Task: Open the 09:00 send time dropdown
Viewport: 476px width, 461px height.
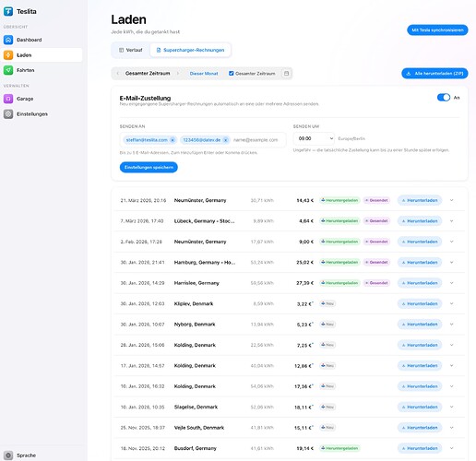Action: click(314, 138)
